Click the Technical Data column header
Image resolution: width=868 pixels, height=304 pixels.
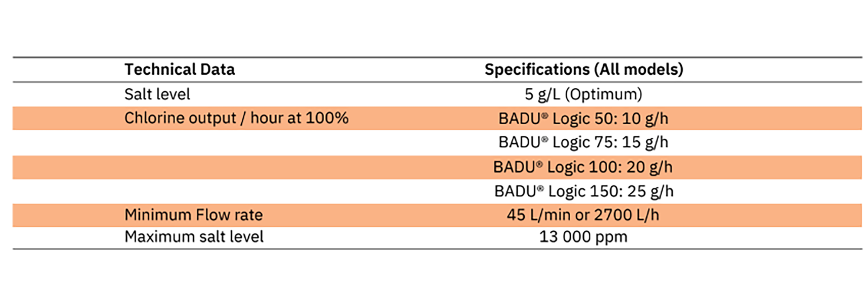[x=180, y=69]
